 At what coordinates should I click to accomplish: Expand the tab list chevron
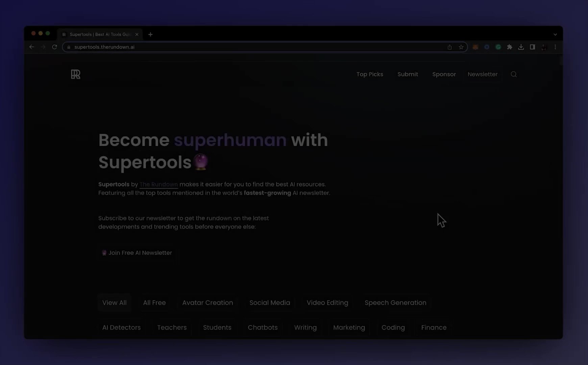pyautogui.click(x=555, y=34)
